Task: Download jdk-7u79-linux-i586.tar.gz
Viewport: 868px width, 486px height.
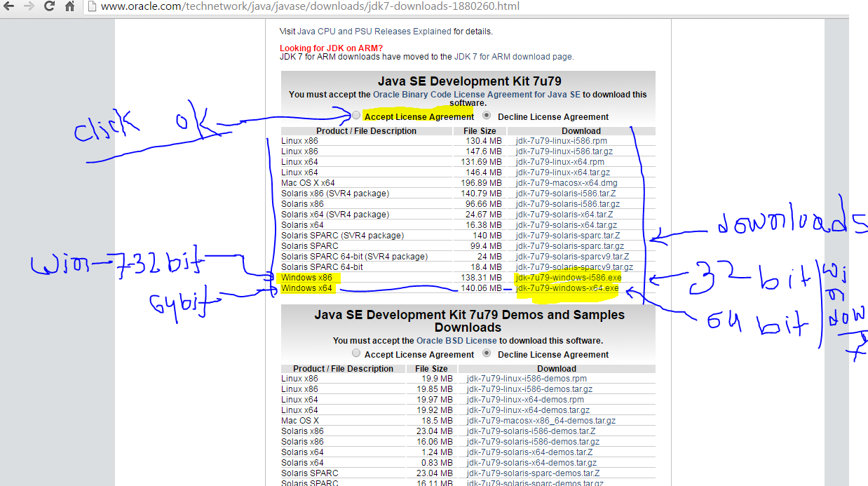Action: point(564,151)
